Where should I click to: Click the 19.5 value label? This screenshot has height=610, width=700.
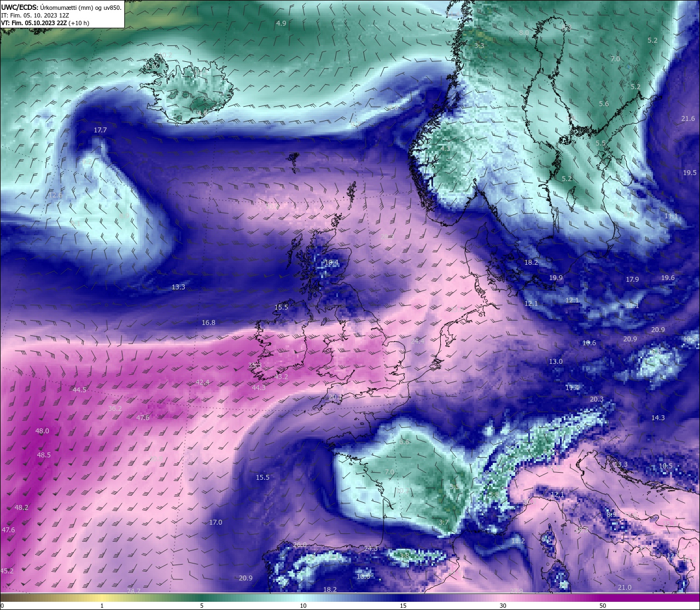[690, 173]
